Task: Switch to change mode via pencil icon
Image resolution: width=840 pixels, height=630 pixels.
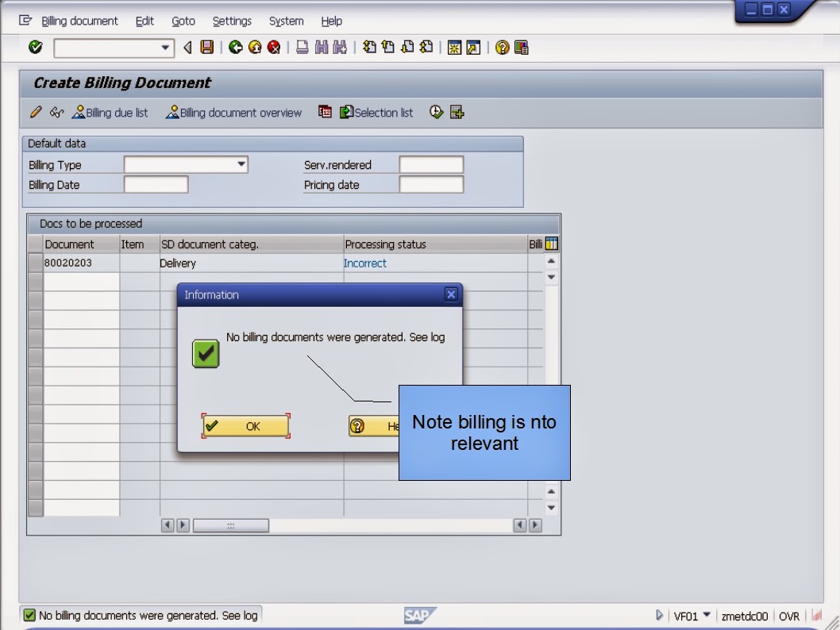Action: point(35,113)
